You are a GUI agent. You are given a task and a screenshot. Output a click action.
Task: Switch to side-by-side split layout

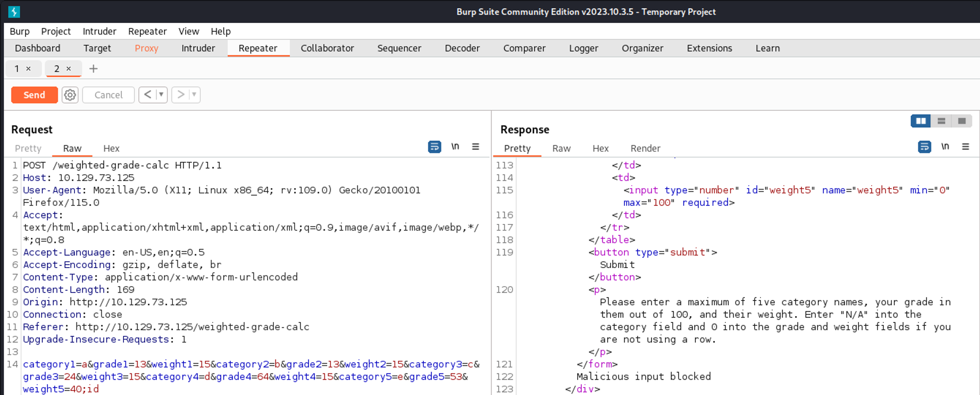click(x=921, y=121)
